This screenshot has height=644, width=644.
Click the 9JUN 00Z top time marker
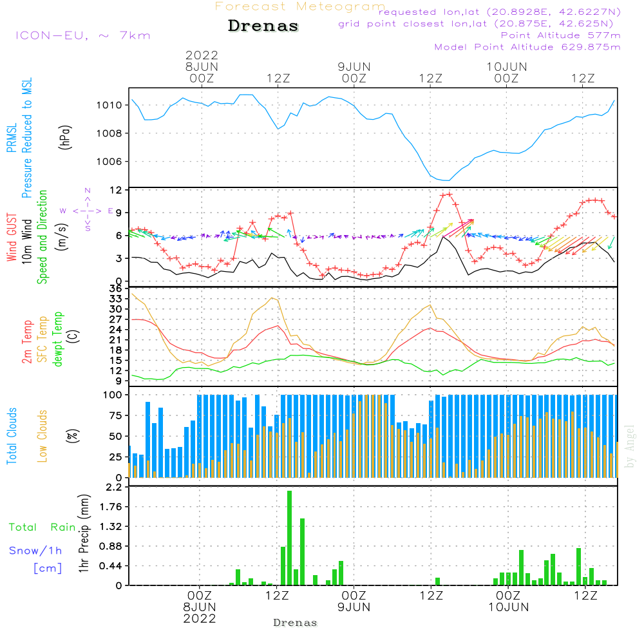354,72
